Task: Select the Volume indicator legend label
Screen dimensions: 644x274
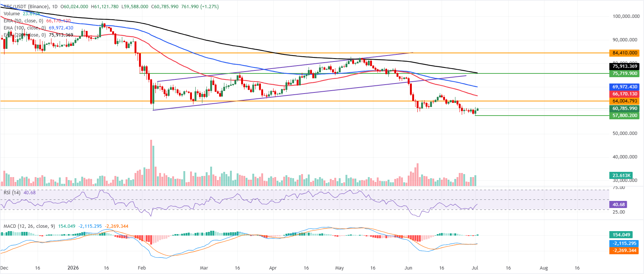Action: (x=12, y=14)
